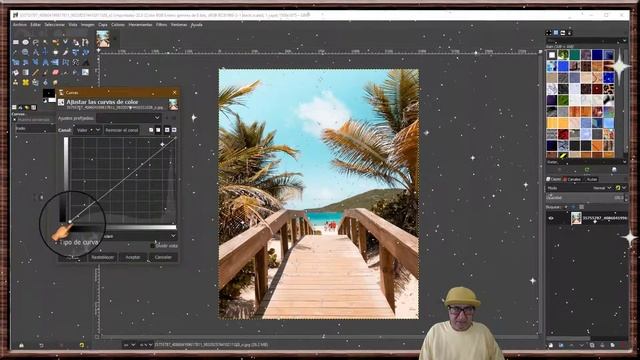640x360 pixels.
Task: Select the Measure tool
Action: click(36, 52)
